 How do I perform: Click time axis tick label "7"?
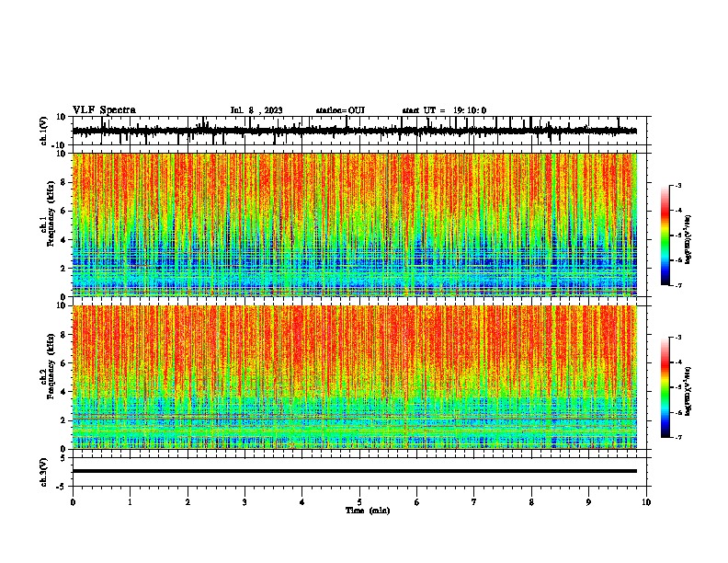(x=474, y=502)
